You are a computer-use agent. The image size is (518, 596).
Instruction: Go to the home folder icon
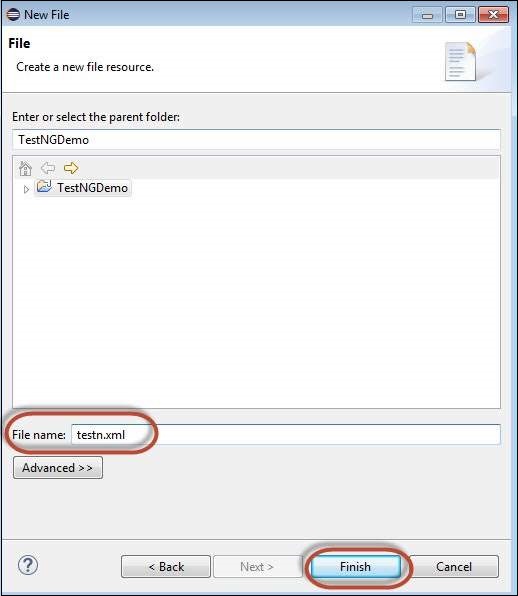(x=25, y=168)
